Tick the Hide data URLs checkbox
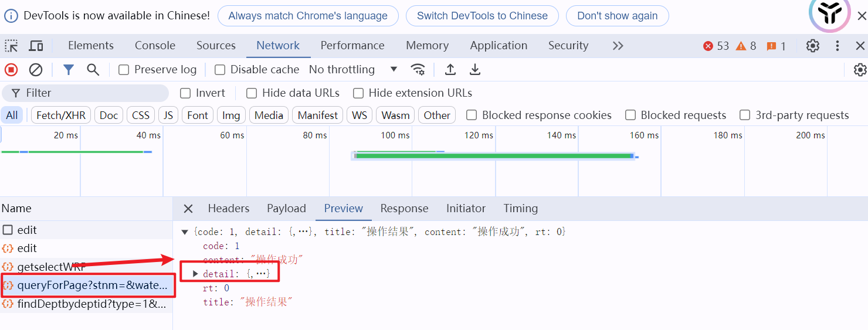 tap(252, 93)
